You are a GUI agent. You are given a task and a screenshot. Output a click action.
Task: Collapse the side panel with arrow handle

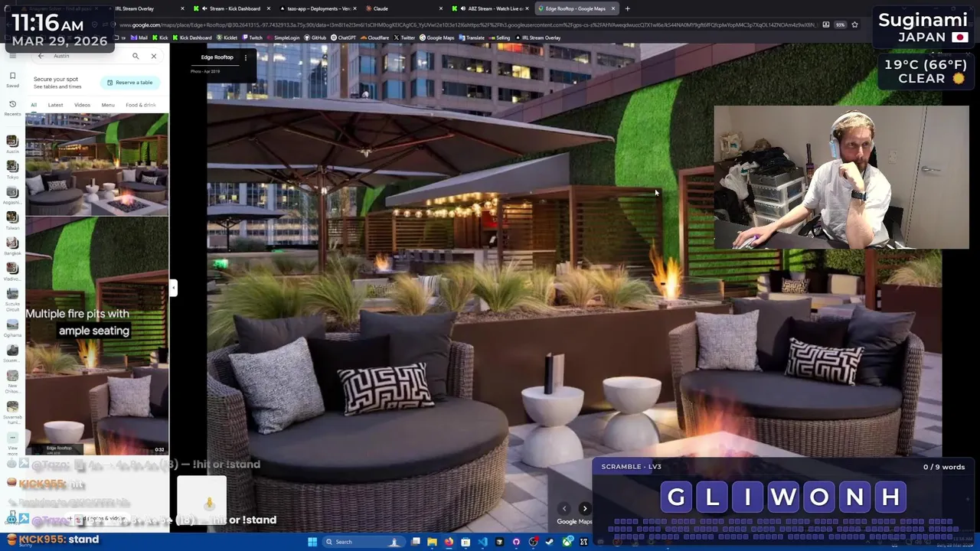pyautogui.click(x=174, y=288)
